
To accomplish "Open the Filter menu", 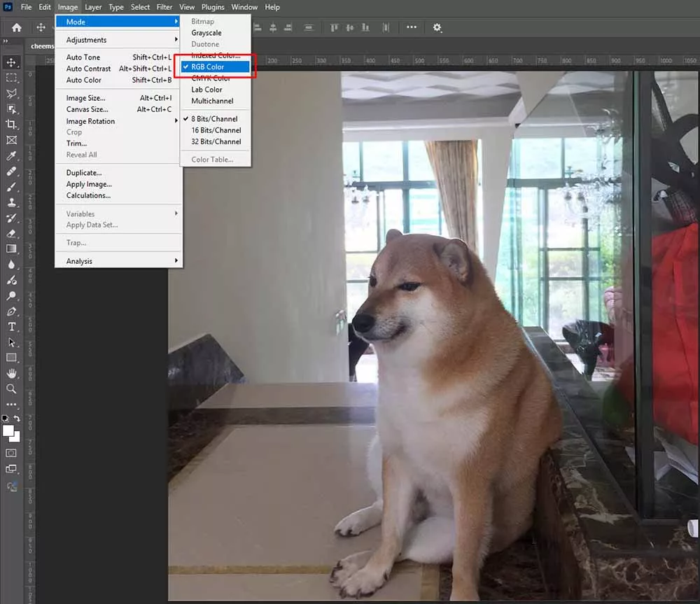I will pos(164,7).
